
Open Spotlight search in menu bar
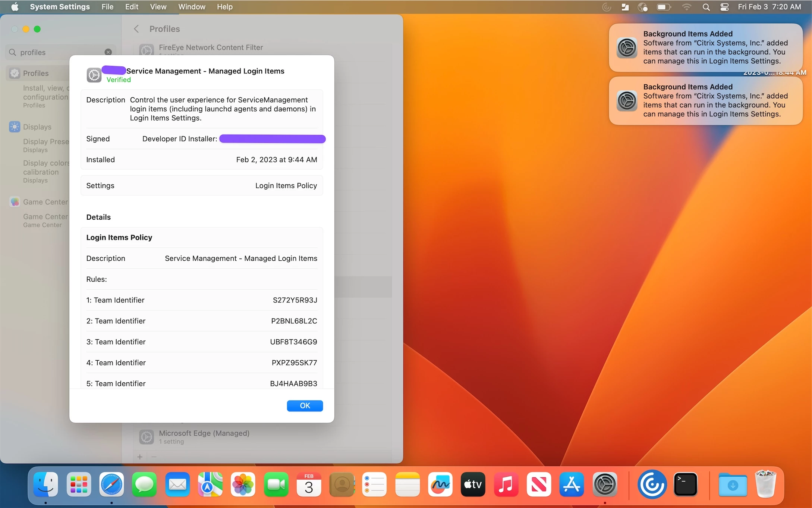706,7
